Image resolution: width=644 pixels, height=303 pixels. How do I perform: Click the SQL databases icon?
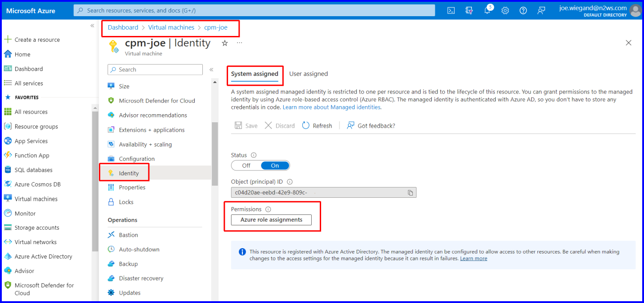(x=8, y=170)
